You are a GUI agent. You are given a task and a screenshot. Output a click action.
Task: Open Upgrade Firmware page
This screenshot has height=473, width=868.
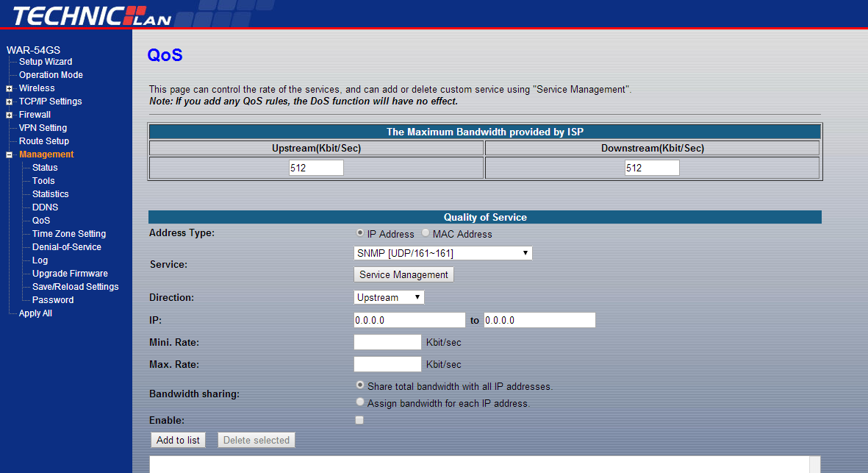70,274
